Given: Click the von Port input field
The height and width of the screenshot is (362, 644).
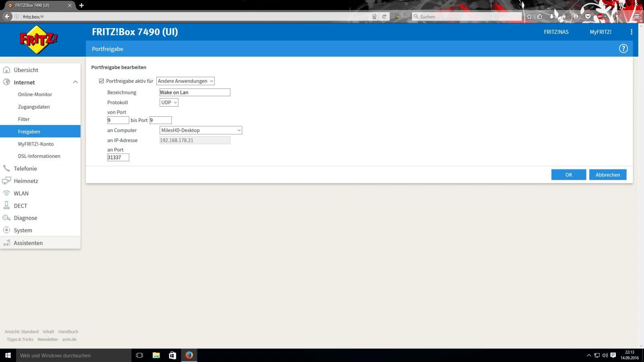Looking at the screenshot, I should [x=118, y=120].
